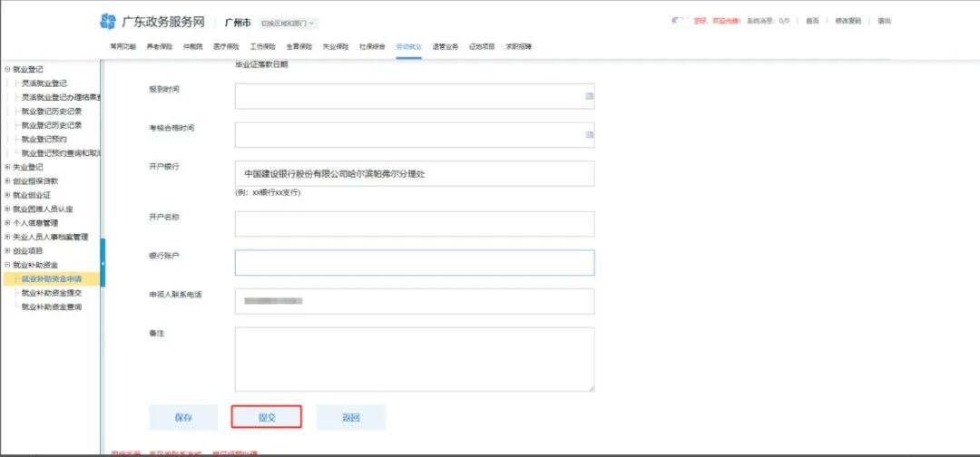This screenshot has height=457, width=980.
Task: Click the 提交 button
Action: 267,418
